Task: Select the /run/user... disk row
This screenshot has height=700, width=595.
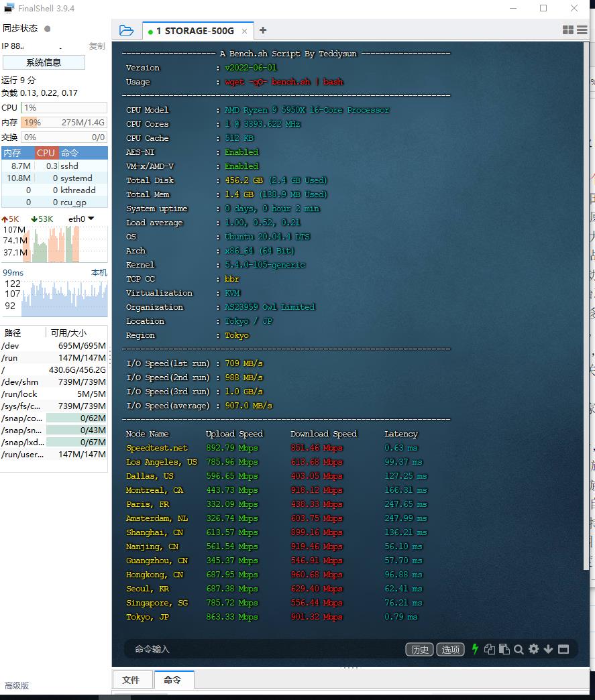Action: click(54, 454)
